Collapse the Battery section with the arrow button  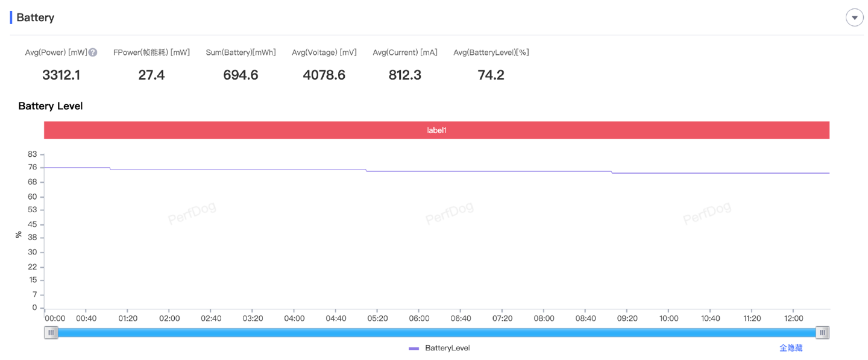coord(854,17)
